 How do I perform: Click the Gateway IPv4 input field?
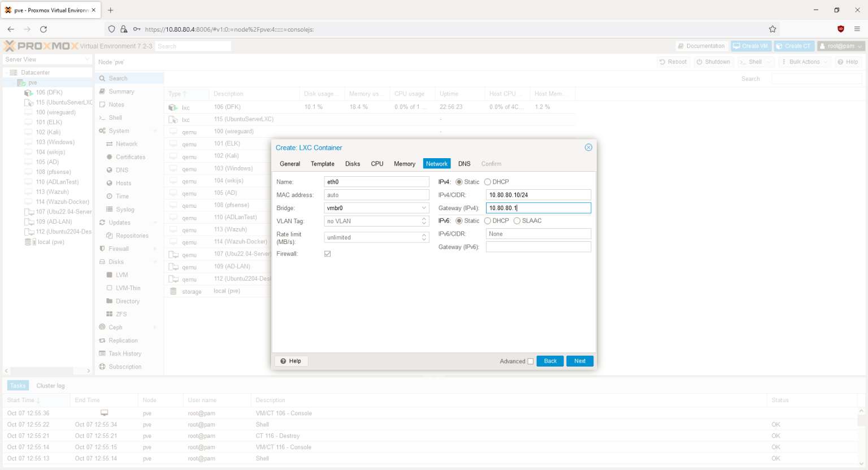tap(537, 207)
